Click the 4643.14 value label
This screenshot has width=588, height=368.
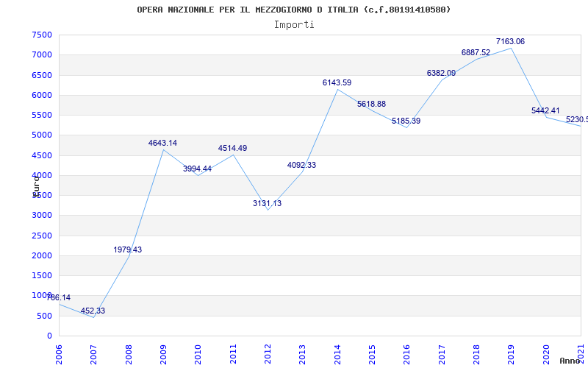(162, 143)
